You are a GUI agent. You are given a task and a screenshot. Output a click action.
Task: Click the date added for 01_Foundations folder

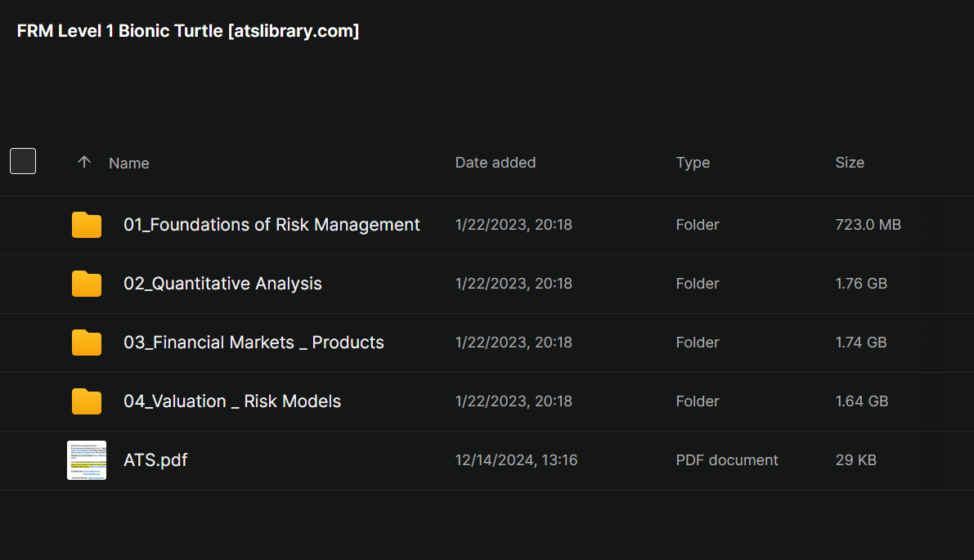coord(514,225)
